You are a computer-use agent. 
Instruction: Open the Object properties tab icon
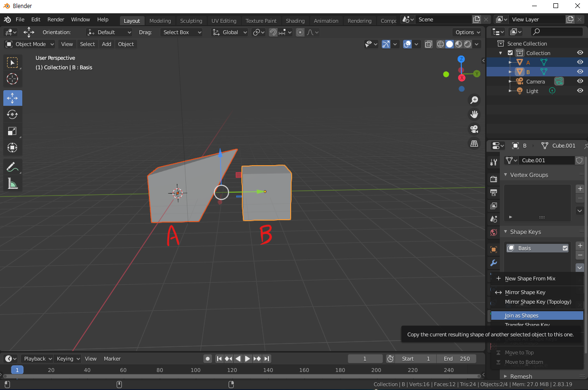(x=494, y=250)
